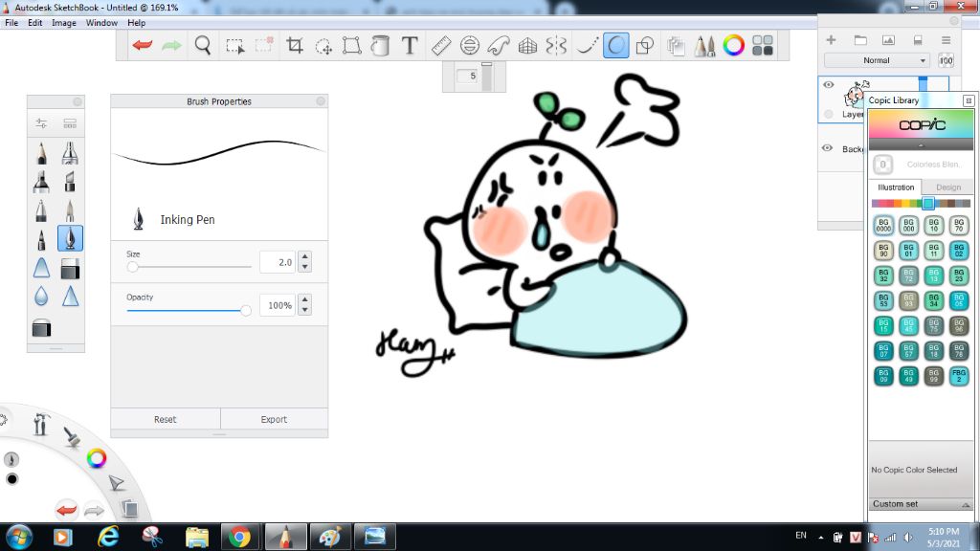This screenshot has width=980, height=551.
Task: Toggle the Layer Editor panel icon
Action: [x=676, y=46]
